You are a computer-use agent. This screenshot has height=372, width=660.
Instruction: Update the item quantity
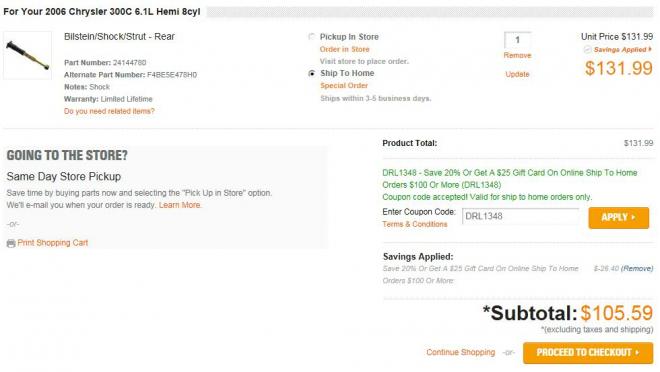[x=517, y=74]
